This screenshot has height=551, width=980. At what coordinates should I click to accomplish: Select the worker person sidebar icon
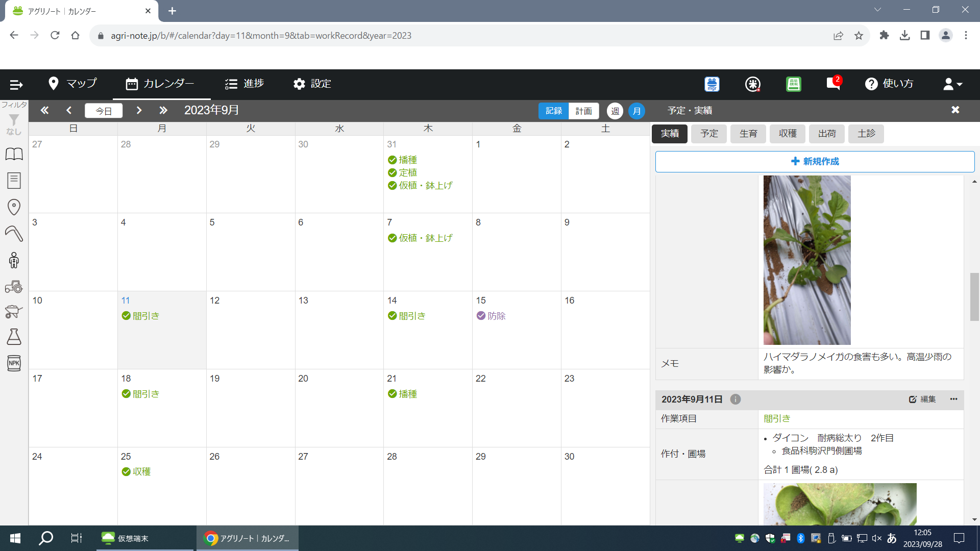14,260
